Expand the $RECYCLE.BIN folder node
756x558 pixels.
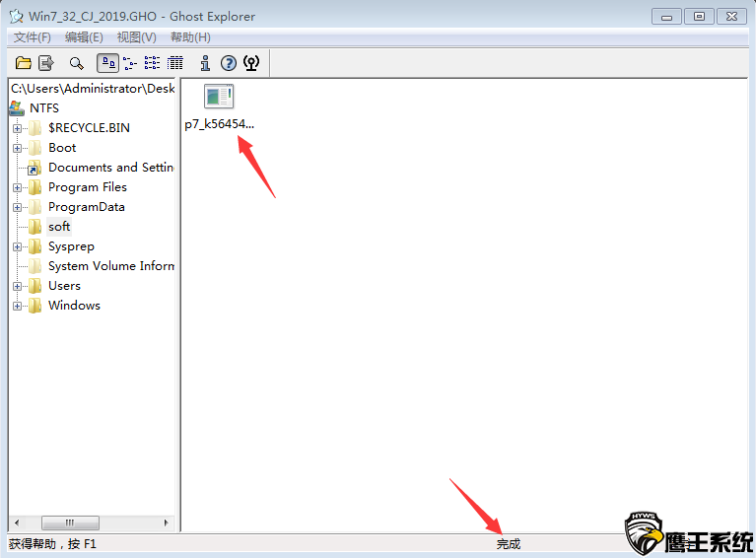coord(18,128)
